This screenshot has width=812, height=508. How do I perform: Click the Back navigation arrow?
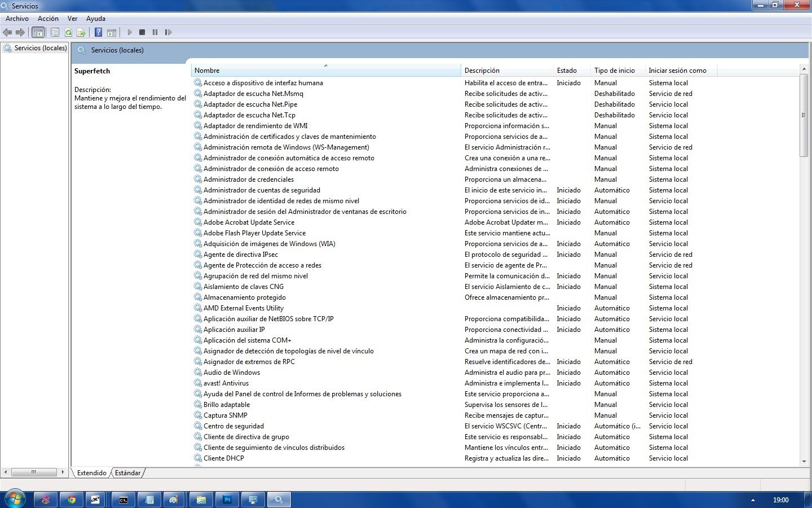coord(7,32)
